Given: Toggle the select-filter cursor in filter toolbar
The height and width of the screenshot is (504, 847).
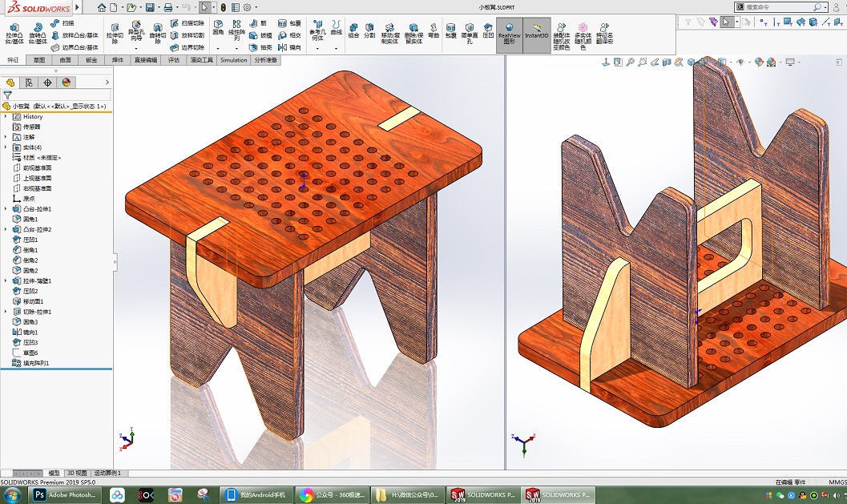Looking at the screenshot, I should click(727, 22).
